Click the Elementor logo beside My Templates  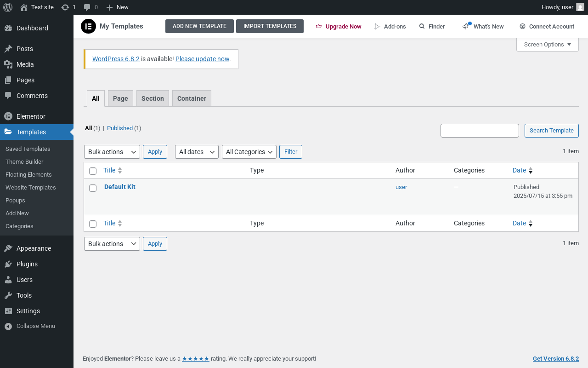click(88, 26)
